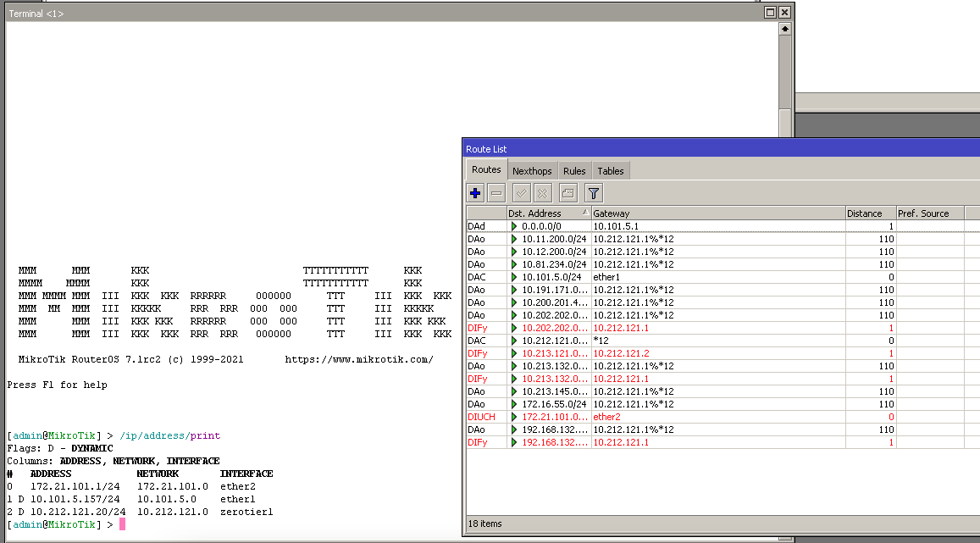Remove selected route using the minus icon
Screen dimensions: 980x543
tap(496, 192)
